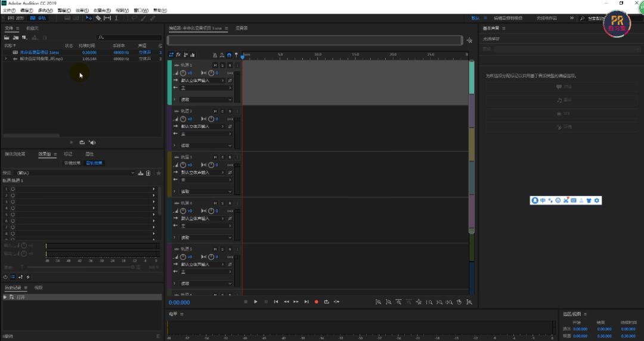Open the Multitrack menu

pyautogui.click(x=45, y=10)
